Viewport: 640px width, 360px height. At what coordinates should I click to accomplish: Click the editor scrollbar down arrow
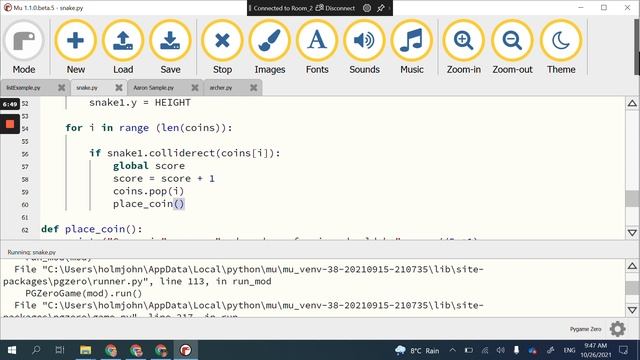click(x=632, y=233)
